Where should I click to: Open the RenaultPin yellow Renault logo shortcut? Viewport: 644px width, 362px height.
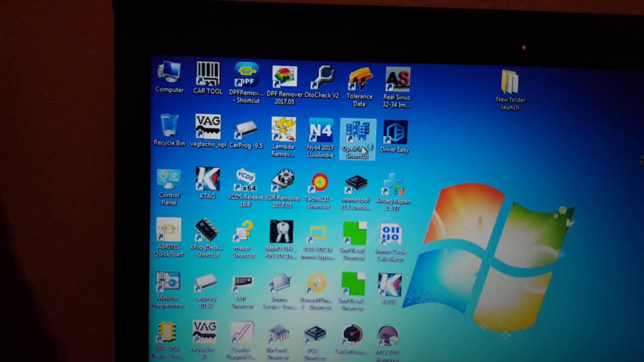click(x=317, y=292)
